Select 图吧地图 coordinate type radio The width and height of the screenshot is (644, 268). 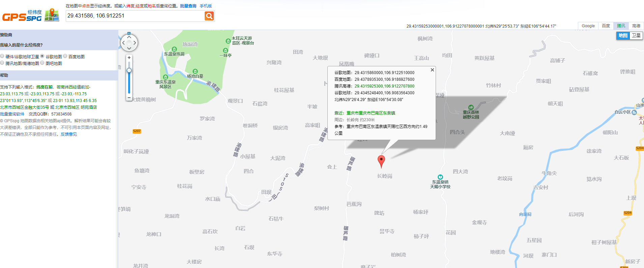42,63
